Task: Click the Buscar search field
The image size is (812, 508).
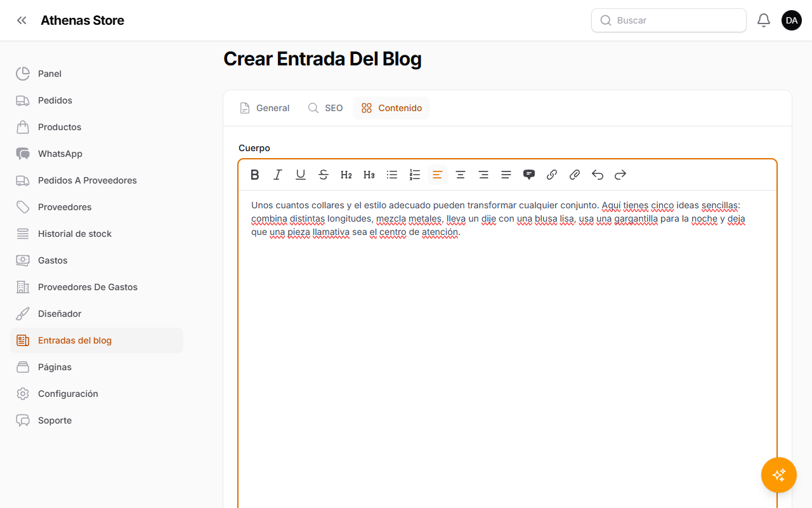Action: (669, 20)
